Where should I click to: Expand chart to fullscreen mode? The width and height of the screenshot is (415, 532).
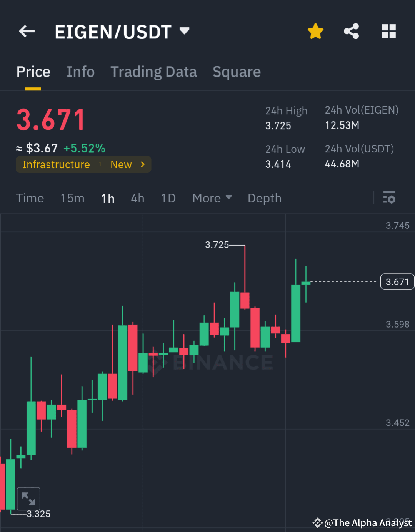pos(29,498)
